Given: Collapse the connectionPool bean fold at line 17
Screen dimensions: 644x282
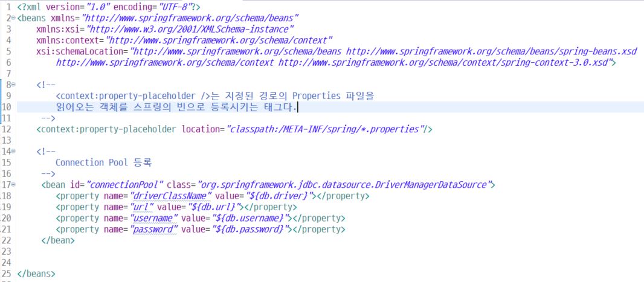Looking at the screenshot, I should pyautogui.click(x=14, y=185).
